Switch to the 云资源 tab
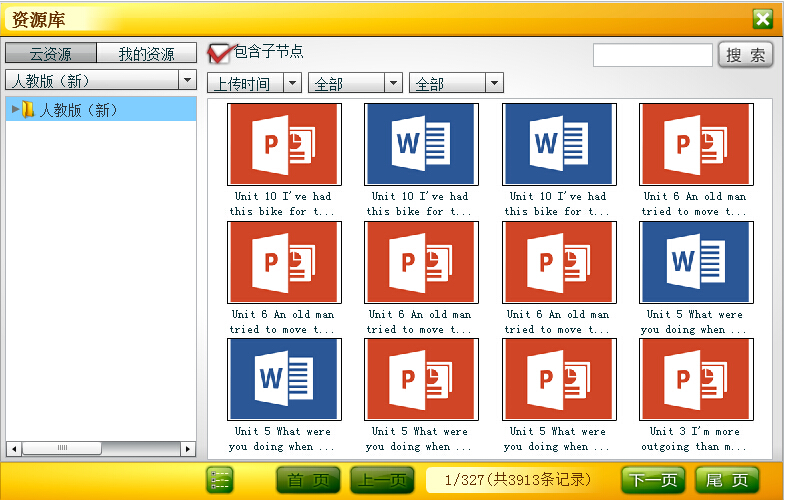This screenshot has width=785, height=500. (50, 54)
